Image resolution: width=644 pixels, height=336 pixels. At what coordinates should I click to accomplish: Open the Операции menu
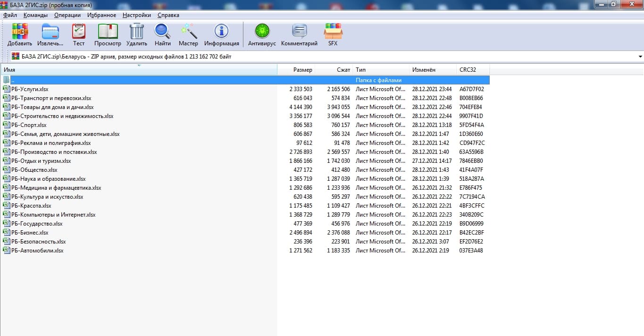(67, 15)
